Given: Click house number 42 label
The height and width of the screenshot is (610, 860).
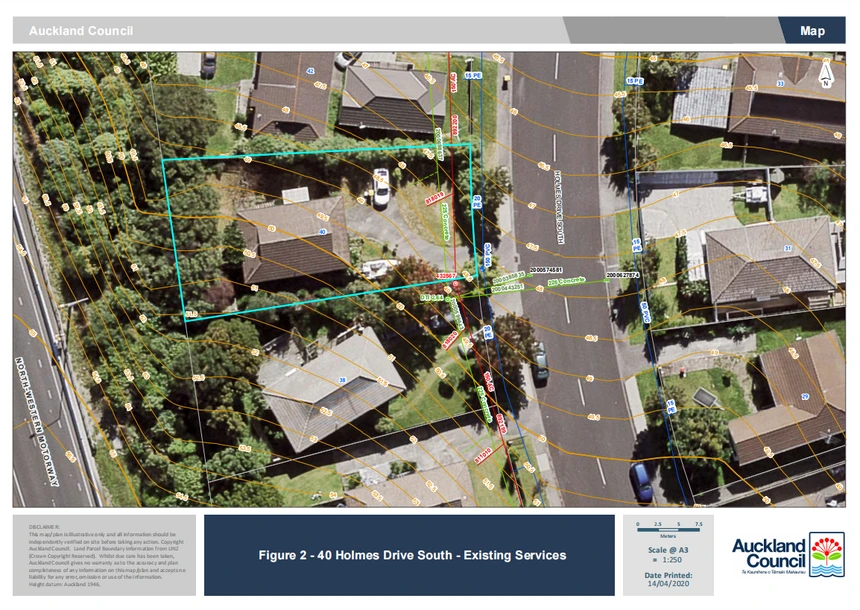Looking at the screenshot, I should (310, 71).
